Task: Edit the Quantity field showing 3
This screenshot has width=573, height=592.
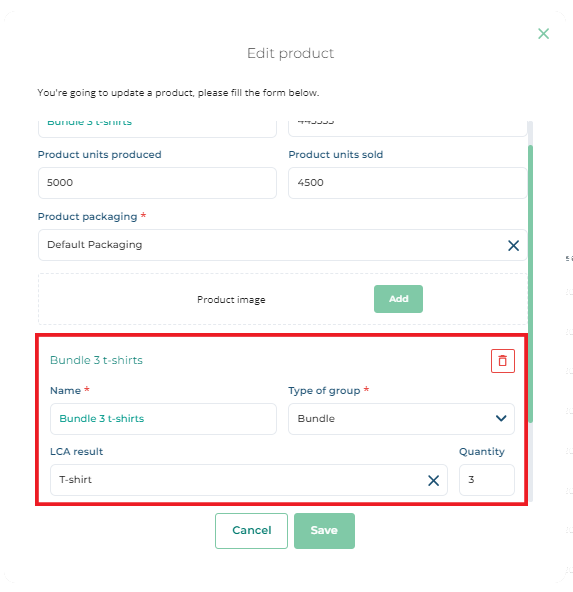Action: tap(487, 480)
